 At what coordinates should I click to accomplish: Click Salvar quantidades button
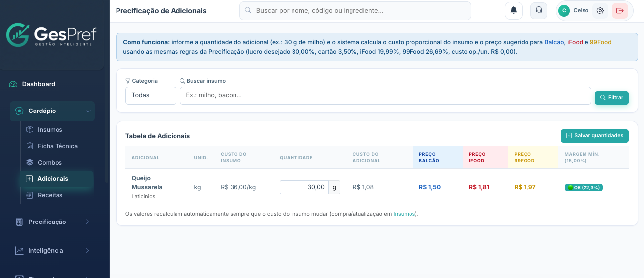tap(594, 136)
